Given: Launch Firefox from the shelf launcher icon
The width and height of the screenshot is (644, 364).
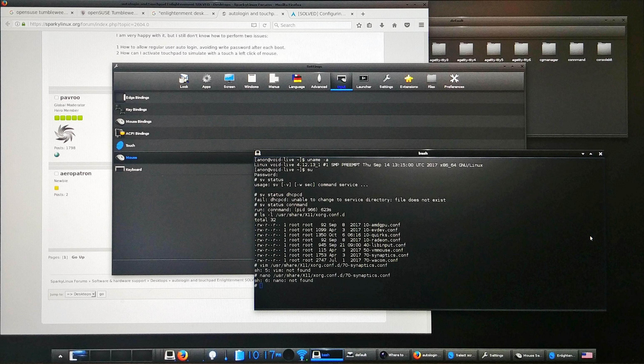Looking at the screenshot, I should click(183, 355).
